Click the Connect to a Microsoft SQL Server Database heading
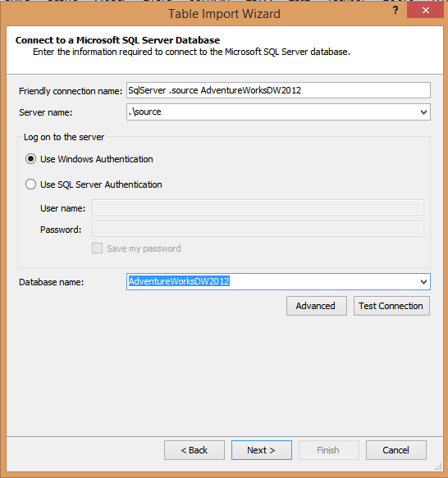448x478 pixels. [117, 40]
